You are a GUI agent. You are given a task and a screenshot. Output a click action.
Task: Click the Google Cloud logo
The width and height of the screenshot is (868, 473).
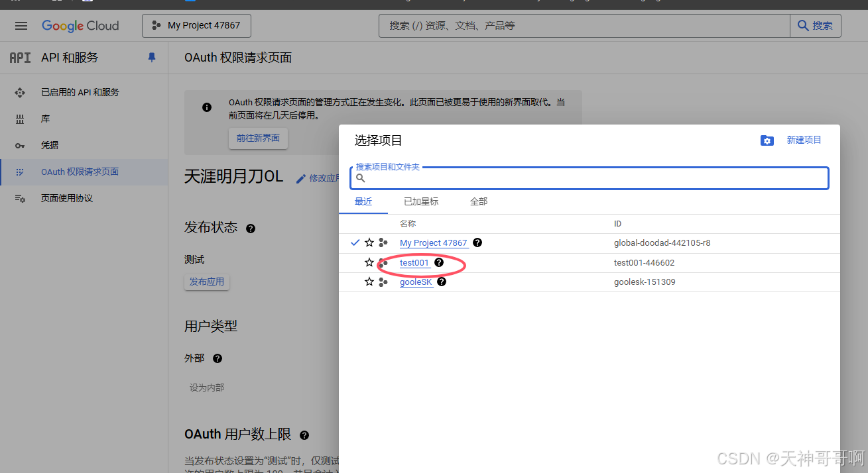pos(80,26)
